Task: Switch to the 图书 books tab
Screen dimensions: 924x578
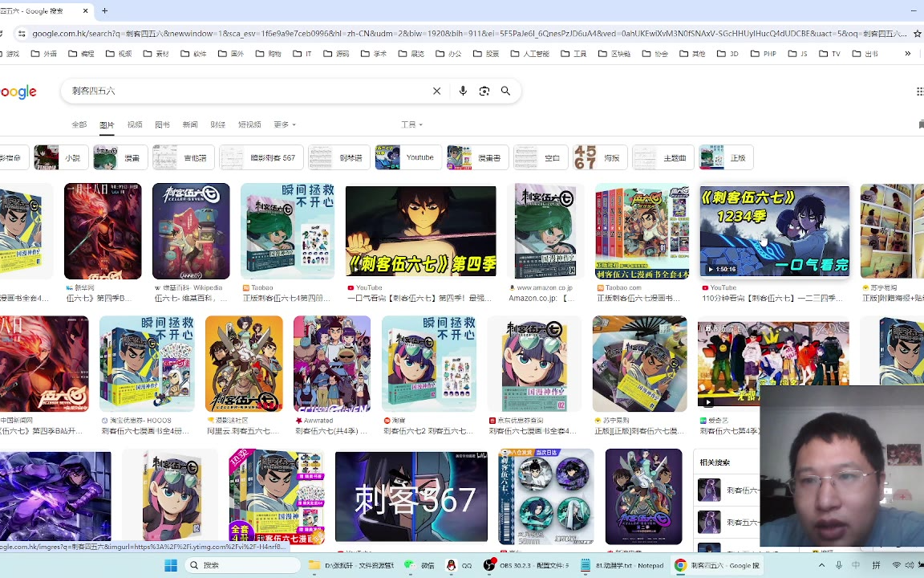Action: pyautogui.click(x=162, y=124)
